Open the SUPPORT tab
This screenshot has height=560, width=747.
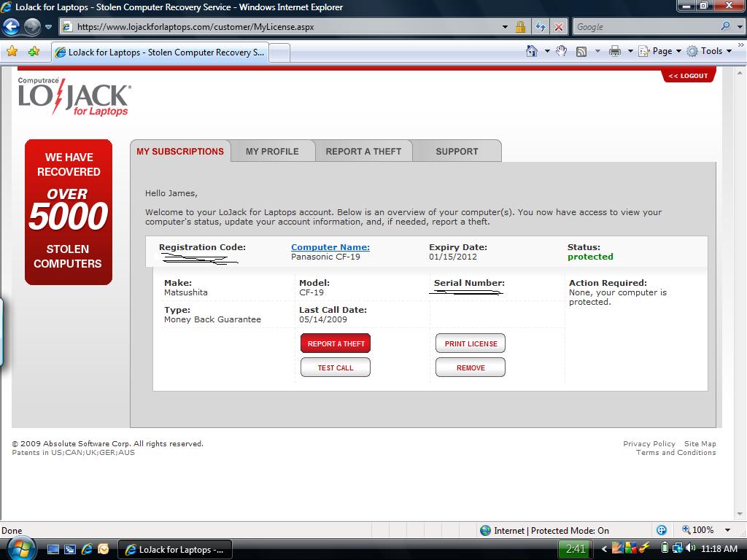[x=457, y=152]
